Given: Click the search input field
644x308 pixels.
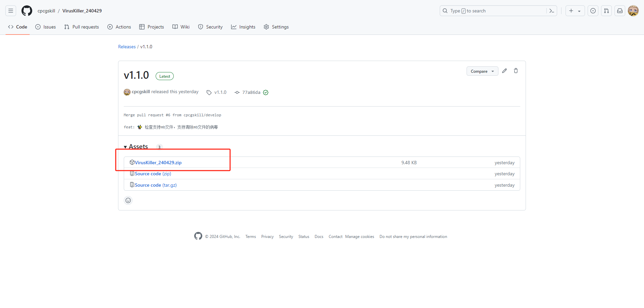Looking at the screenshot, I should (x=498, y=11).
